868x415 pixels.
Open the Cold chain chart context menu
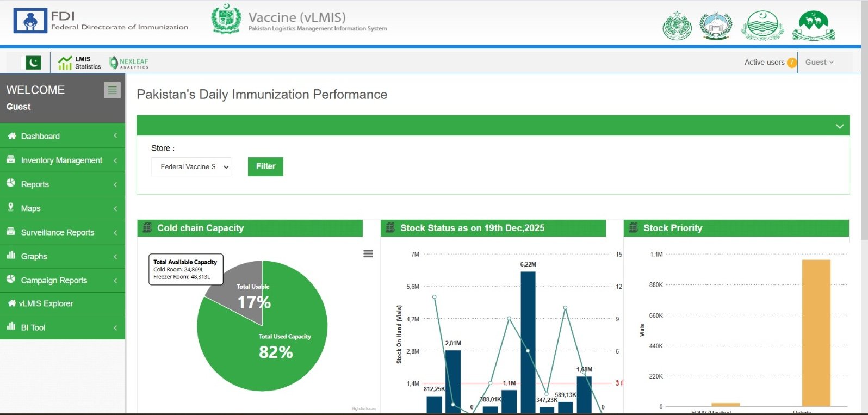(368, 253)
